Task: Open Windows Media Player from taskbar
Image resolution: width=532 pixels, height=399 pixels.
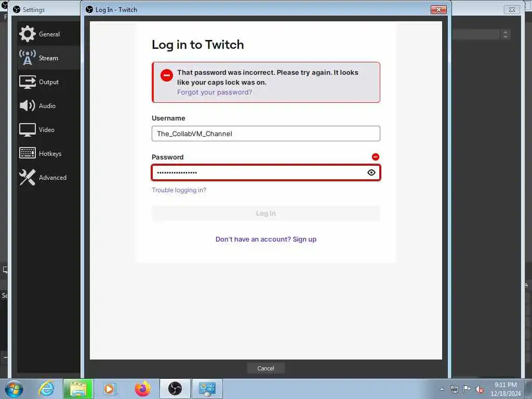Action: click(x=110, y=389)
